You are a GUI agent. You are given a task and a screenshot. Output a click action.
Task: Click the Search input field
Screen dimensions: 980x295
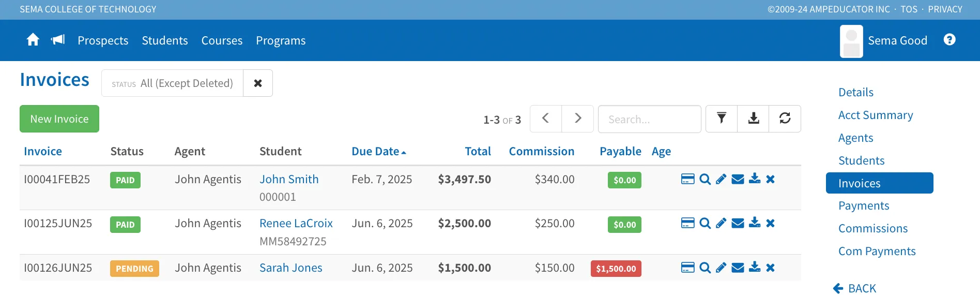650,119
